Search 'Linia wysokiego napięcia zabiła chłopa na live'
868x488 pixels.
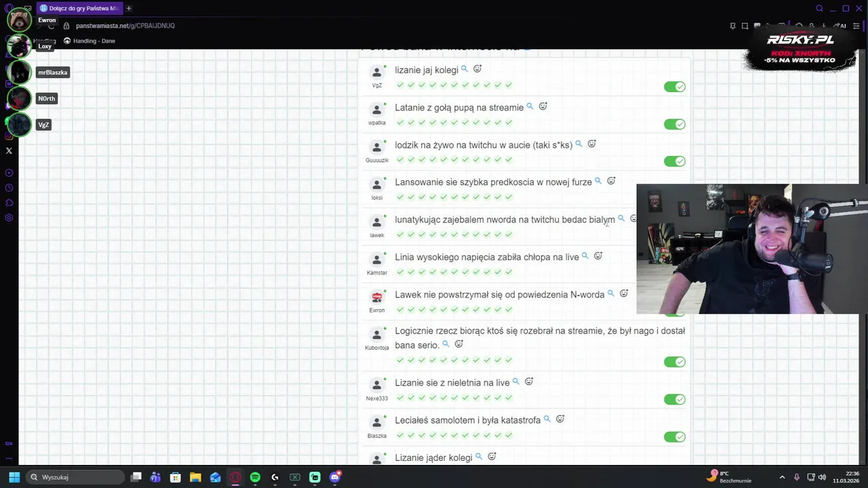[585, 256]
